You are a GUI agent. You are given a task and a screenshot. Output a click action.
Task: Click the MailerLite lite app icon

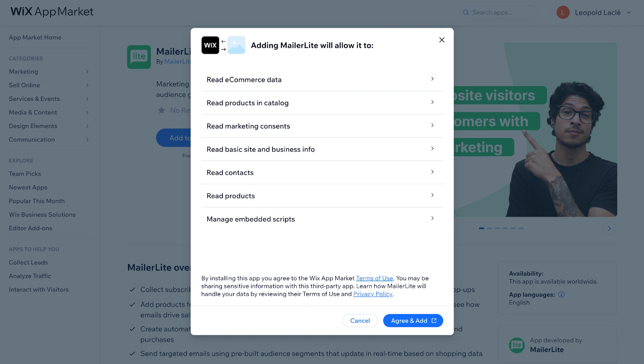(x=139, y=57)
